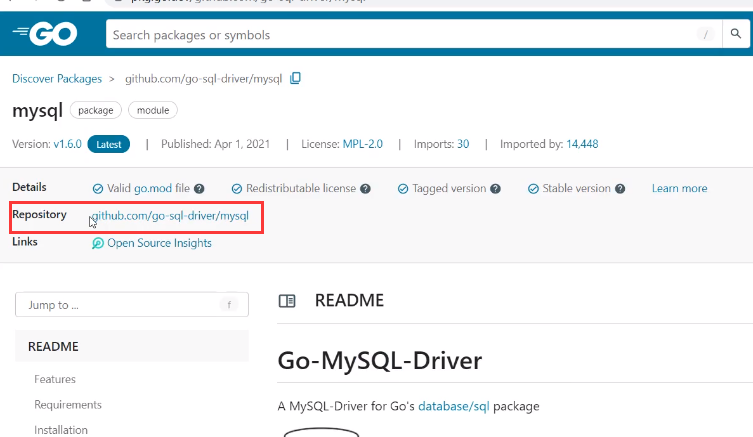Go to Features in the sidebar
Screen dimensions: 753x437
55,379
